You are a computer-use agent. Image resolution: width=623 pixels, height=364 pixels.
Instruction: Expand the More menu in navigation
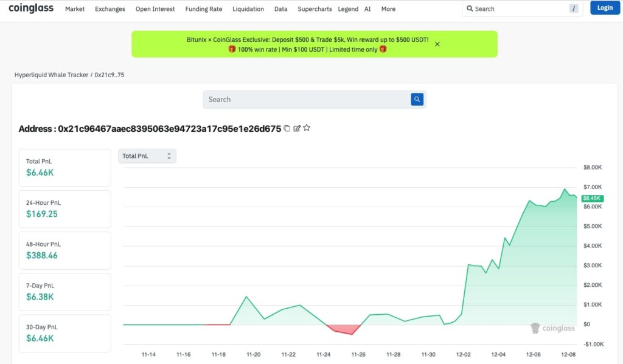pos(388,9)
